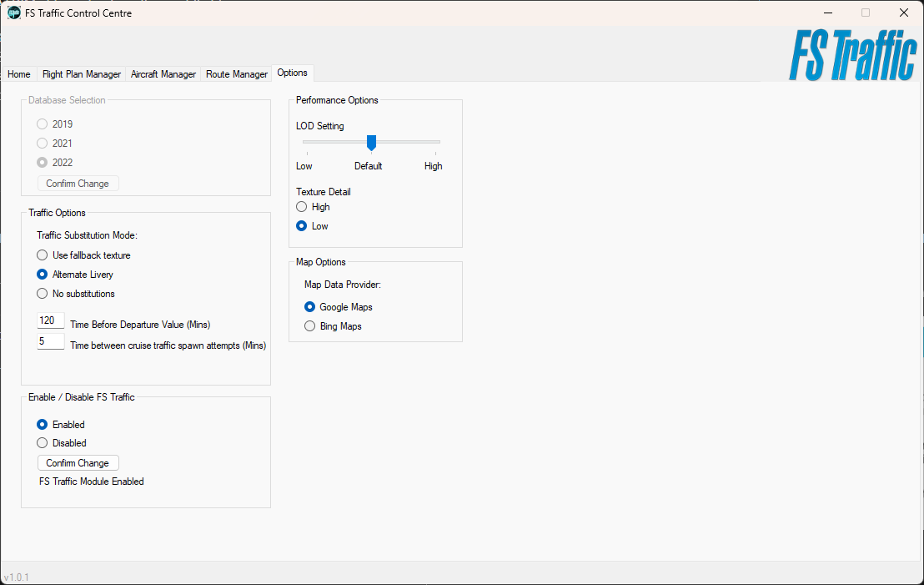Click the FS Traffic logo banner
The width and height of the screenshot is (924, 585).
pyautogui.click(x=852, y=56)
